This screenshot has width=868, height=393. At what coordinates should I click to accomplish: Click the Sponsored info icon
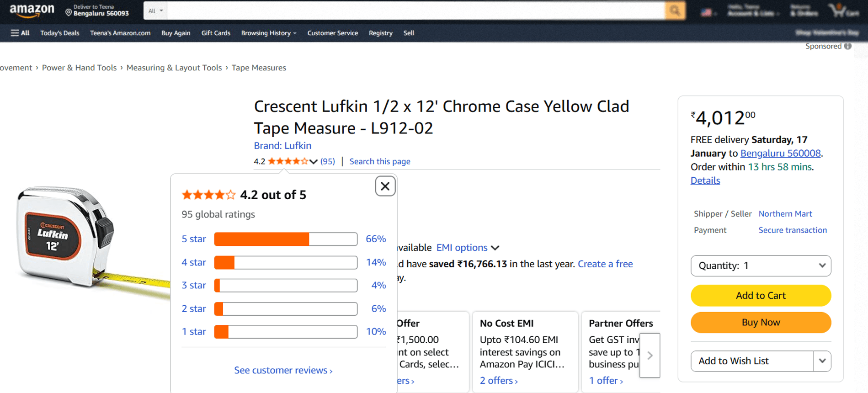(848, 46)
